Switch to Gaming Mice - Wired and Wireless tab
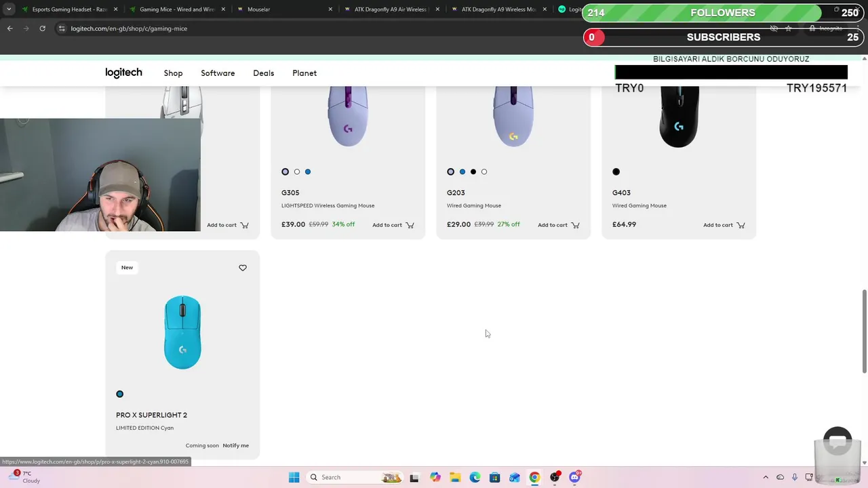Viewport: 868px width, 488px height. tap(176, 9)
